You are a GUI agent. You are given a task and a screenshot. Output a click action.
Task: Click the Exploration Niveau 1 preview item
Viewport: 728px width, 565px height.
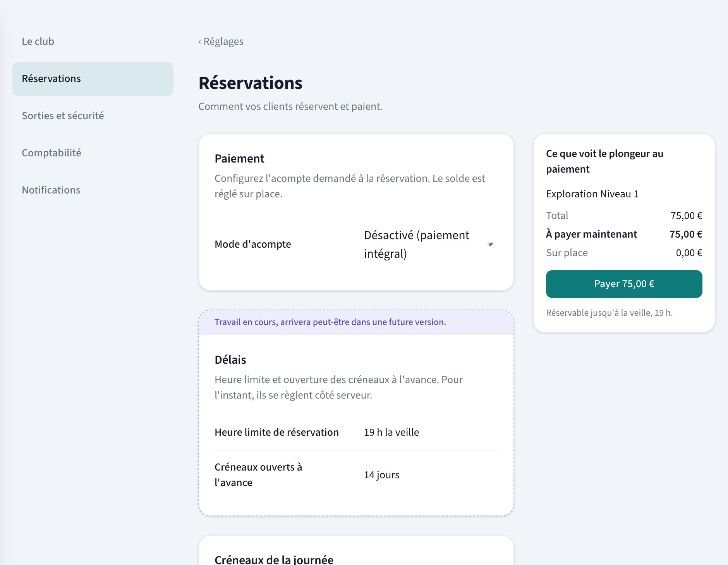592,194
